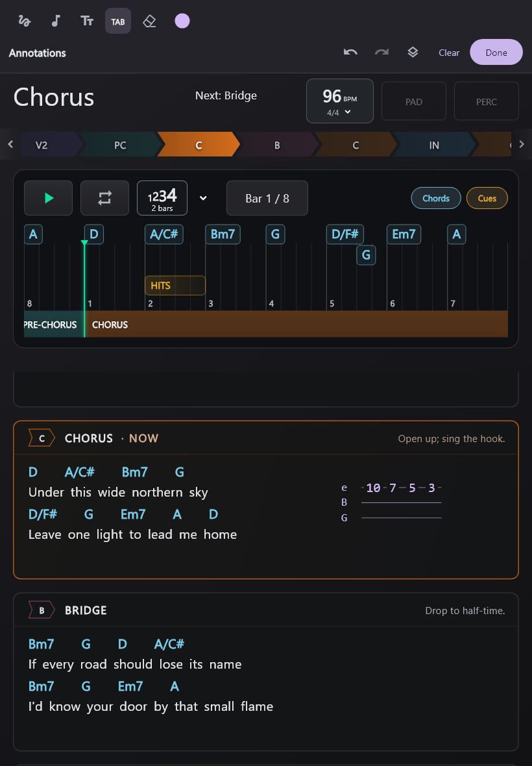Select the G chord marker at bar 4
The image size is (532, 766).
tap(275, 234)
